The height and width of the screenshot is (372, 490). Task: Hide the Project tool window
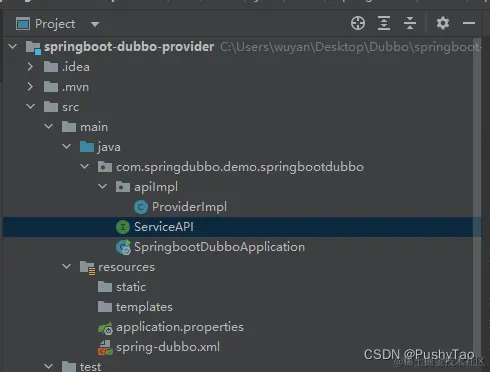[x=469, y=23]
